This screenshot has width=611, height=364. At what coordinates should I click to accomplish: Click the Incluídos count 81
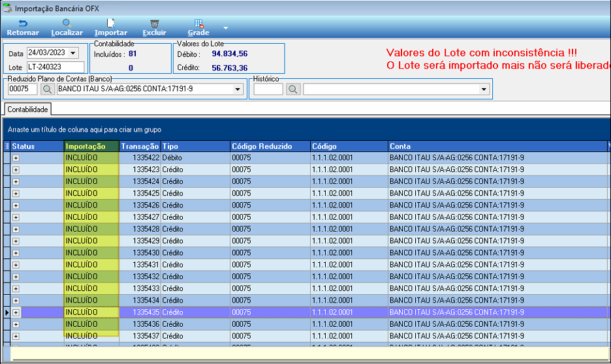(x=133, y=53)
